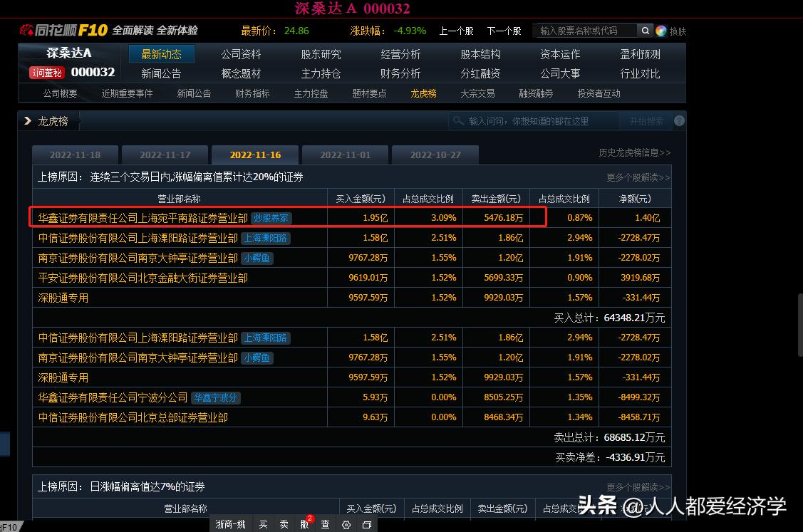The width and height of the screenshot is (803, 532).
Task: Click 下一个股 link
Action: pyautogui.click(x=504, y=31)
